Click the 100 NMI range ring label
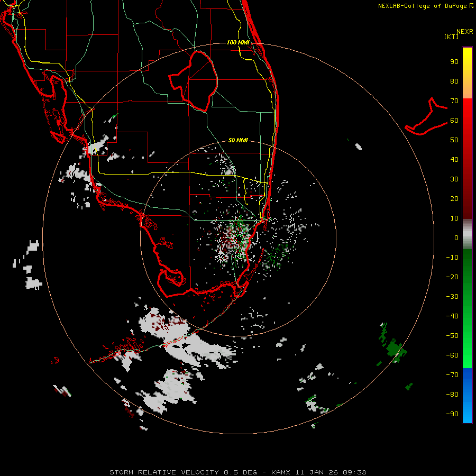 tap(238, 42)
